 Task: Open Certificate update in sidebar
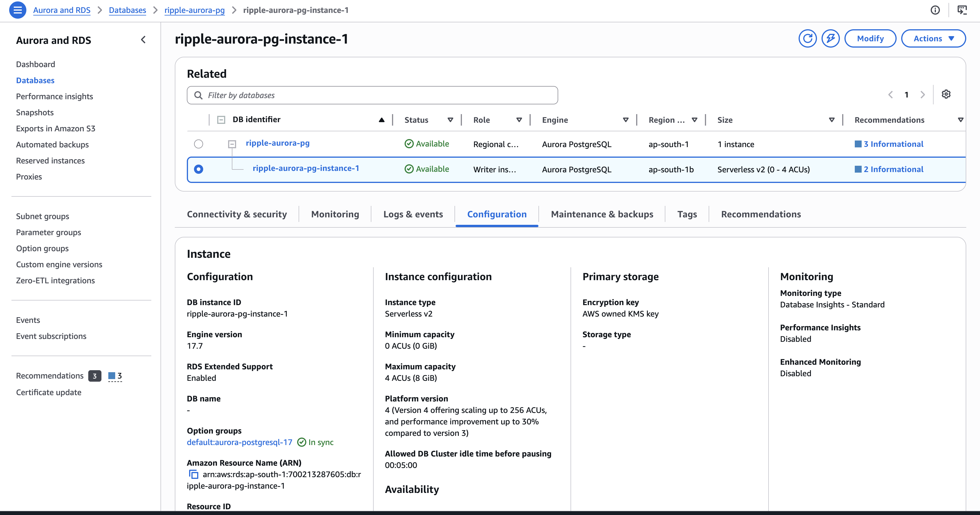coord(49,393)
